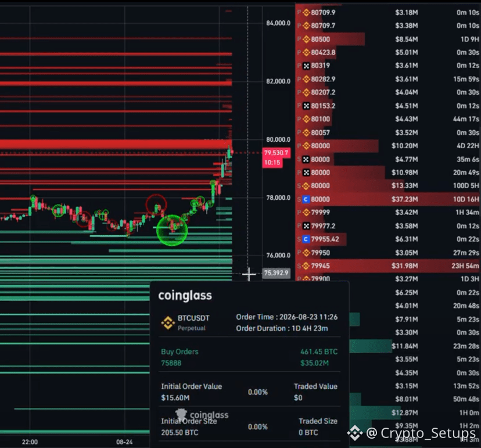Click the Binance icon next to 80057
The width and height of the screenshot is (481, 448).
click(306, 132)
